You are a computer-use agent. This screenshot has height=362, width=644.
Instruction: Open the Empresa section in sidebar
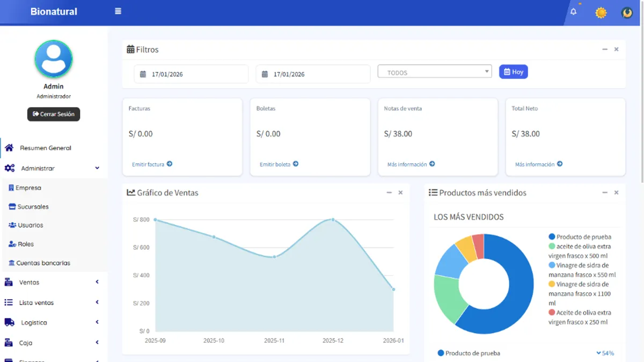click(30, 187)
